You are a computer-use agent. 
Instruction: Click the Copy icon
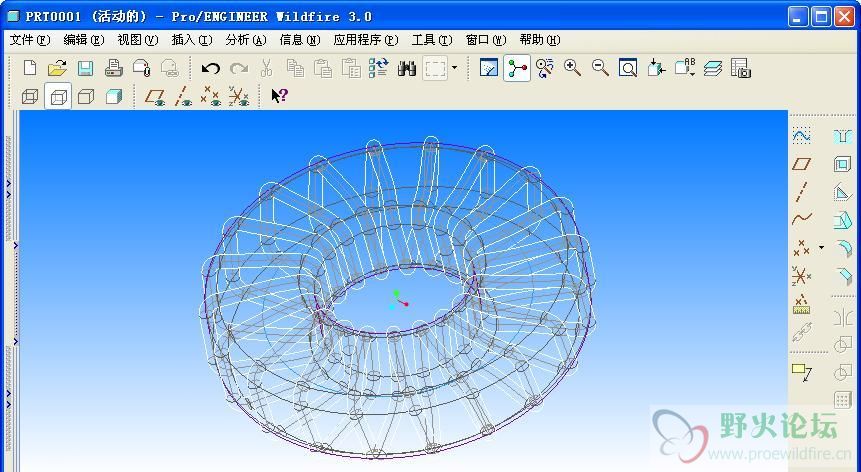pyautogui.click(x=295, y=68)
